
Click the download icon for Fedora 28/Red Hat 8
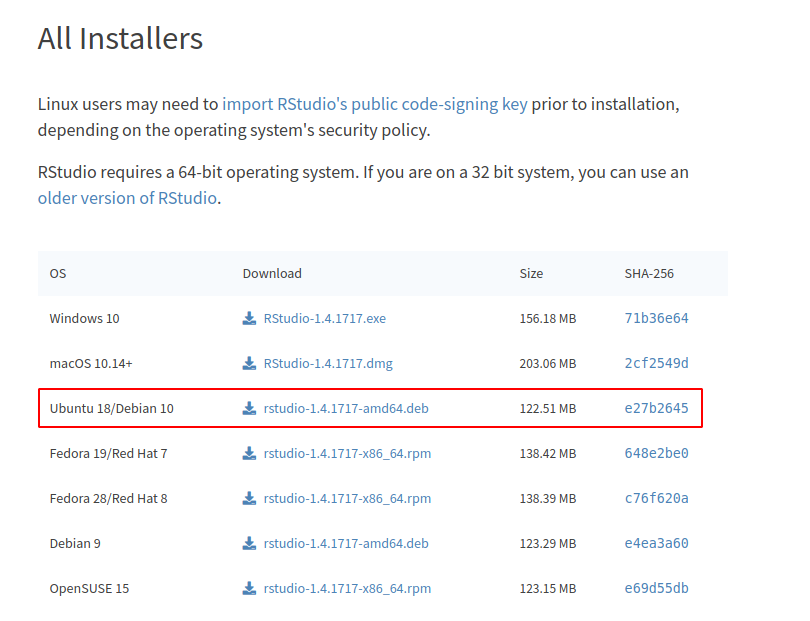tap(248, 498)
